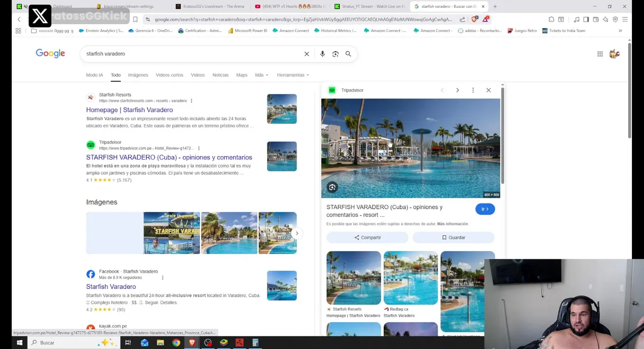This screenshot has width=644, height=349.
Task: Open more options on Tripadvisor image panel
Action: tap(473, 90)
